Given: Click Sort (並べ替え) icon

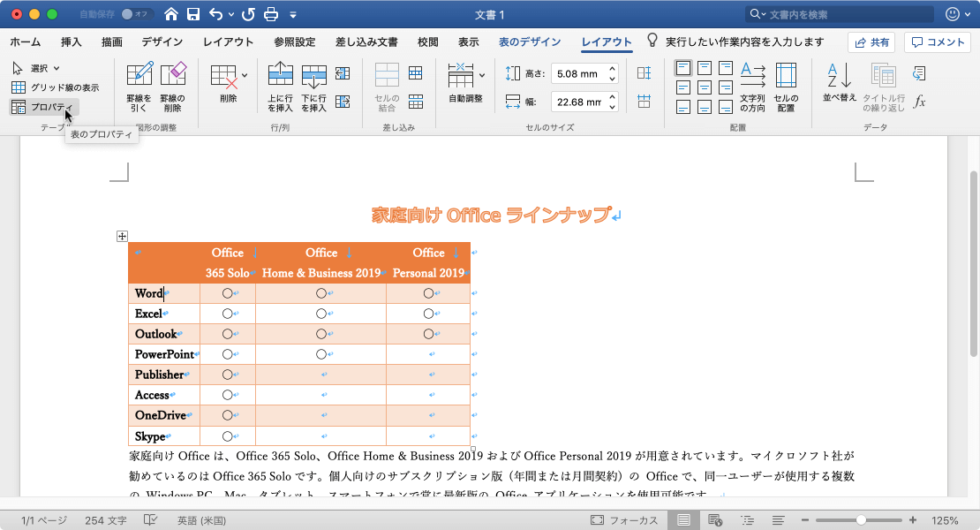Looking at the screenshot, I should pos(840,82).
